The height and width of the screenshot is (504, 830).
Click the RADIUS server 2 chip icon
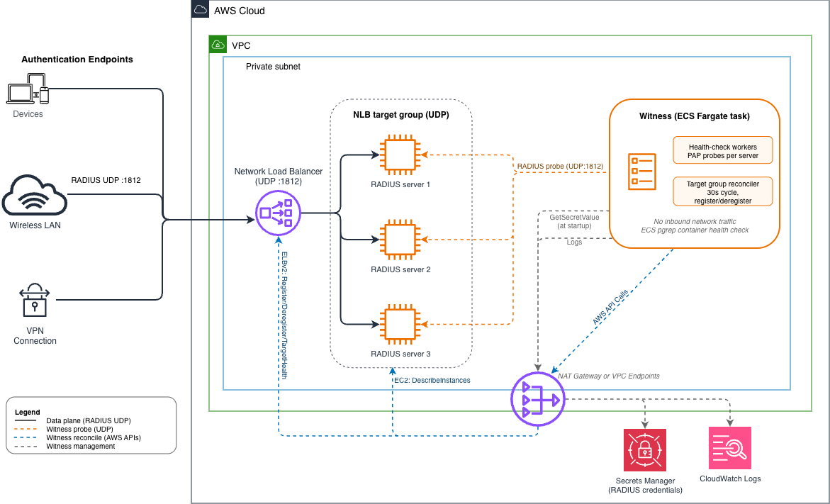pos(400,240)
